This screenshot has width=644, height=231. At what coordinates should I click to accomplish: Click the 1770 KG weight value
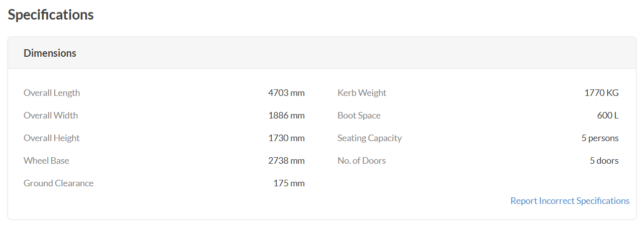[602, 93]
